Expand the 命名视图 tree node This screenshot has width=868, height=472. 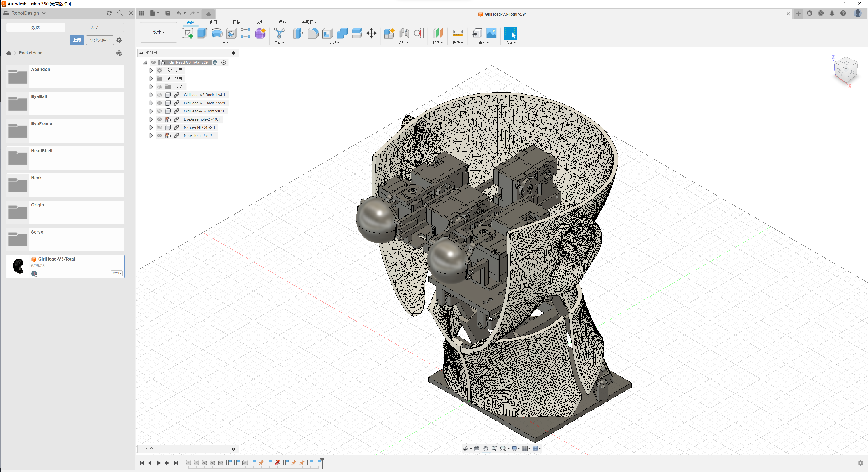(x=151, y=79)
